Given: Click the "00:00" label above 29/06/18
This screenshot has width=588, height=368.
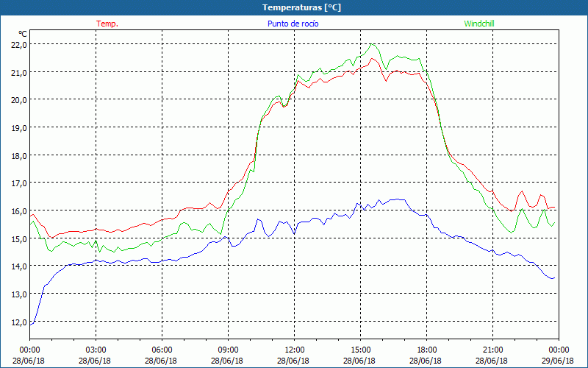Looking at the screenshot, I should coord(559,350).
